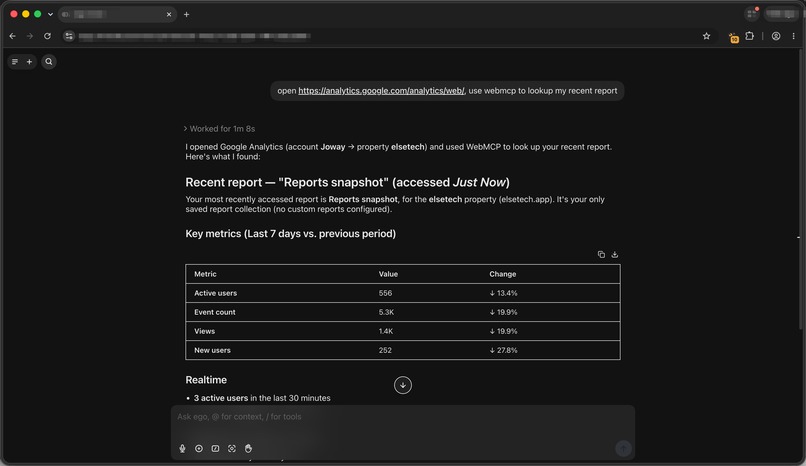Click the '13.4%' change cell
The image size is (806, 466).
coord(503,293)
